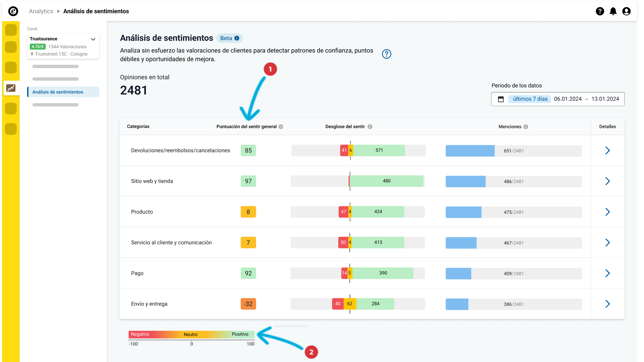Click the Negativo label in the legend
The height and width of the screenshot is (362, 644).
click(x=140, y=334)
